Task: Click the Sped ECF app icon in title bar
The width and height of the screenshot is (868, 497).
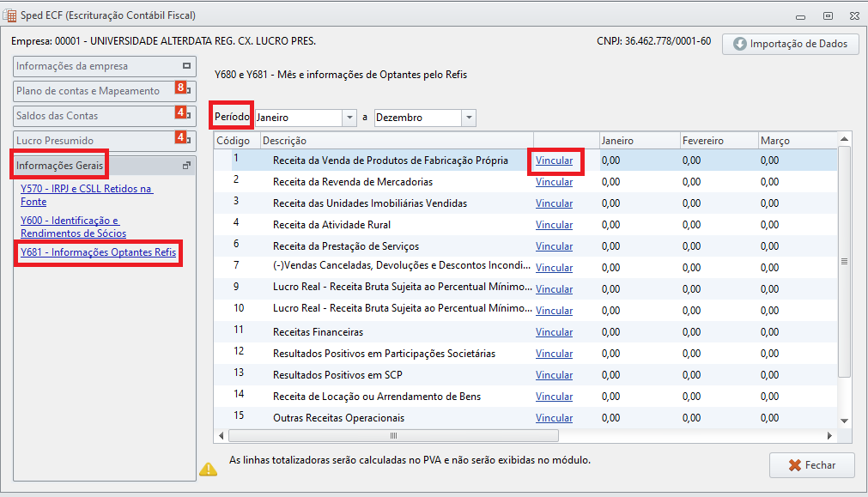Action: (x=9, y=15)
